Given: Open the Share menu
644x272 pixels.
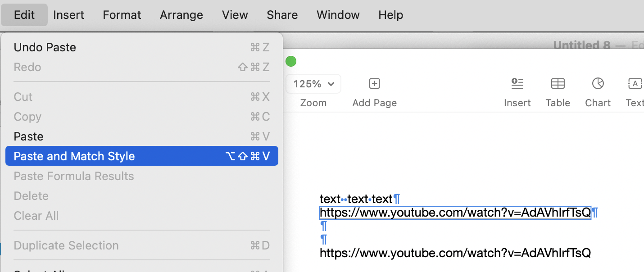Looking at the screenshot, I should click(282, 14).
